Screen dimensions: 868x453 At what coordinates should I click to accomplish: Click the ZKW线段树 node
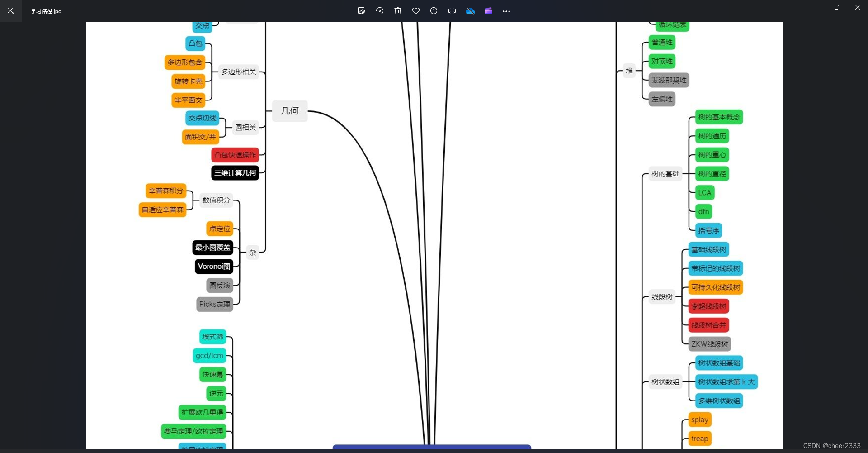709,344
